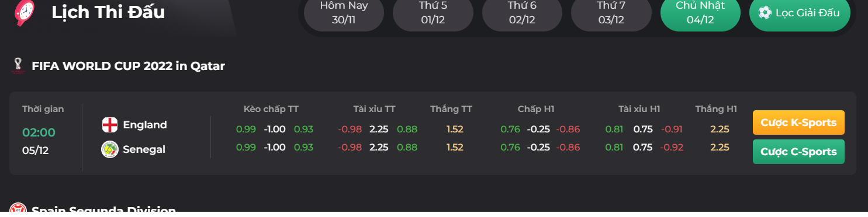The width and height of the screenshot is (868, 217).
Task: Click the Cược C-Sports button
Action: coord(798,152)
